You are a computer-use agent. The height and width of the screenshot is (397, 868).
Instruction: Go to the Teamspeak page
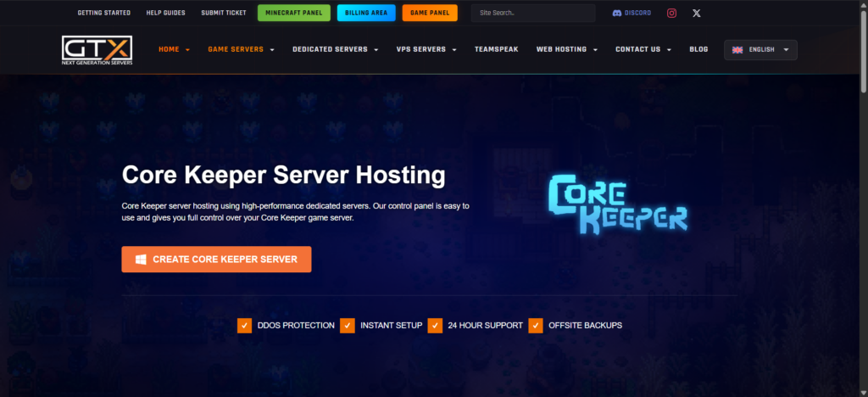[497, 49]
